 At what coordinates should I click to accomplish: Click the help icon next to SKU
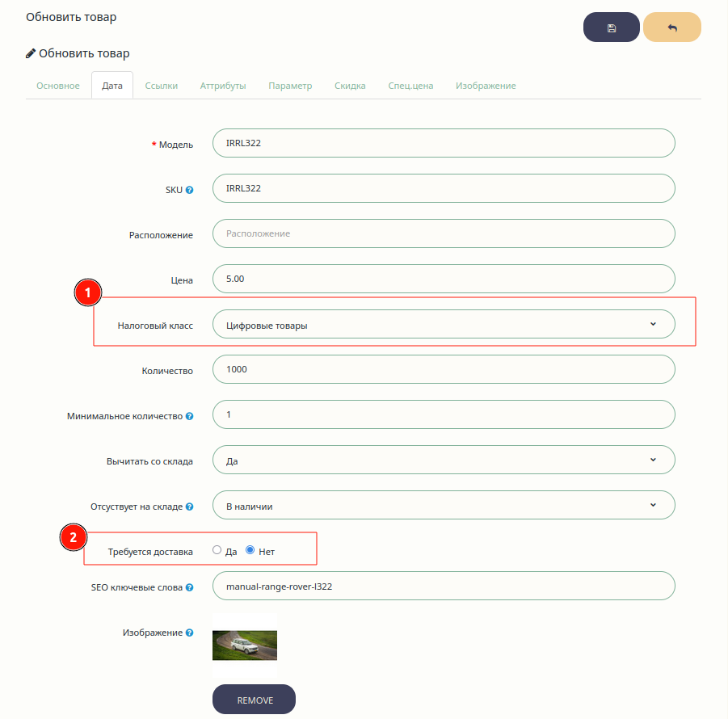[x=189, y=190]
